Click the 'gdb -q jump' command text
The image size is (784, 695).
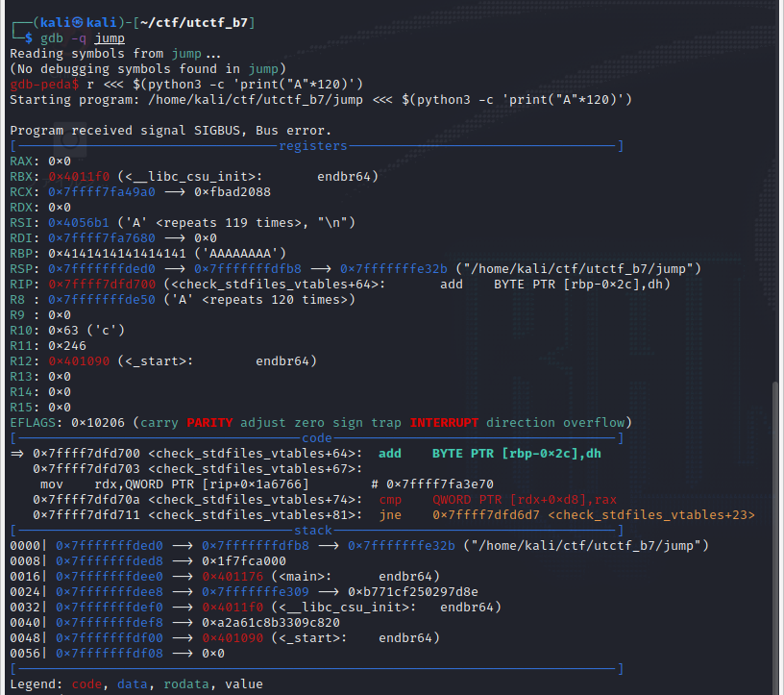83,38
